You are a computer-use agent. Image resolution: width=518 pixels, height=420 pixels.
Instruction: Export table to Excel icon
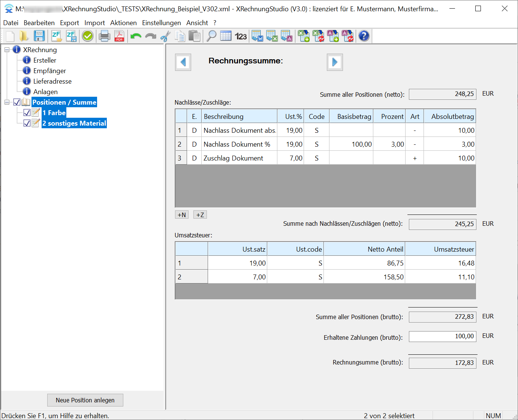[272, 36]
